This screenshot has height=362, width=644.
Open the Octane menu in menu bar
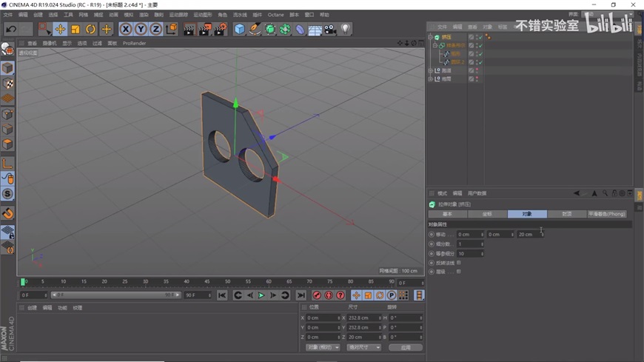(275, 15)
